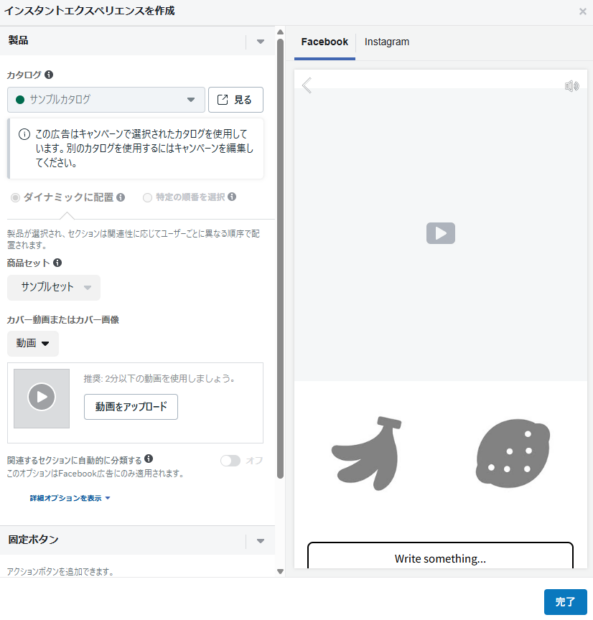Click the left panel scrollbar thumb
593x620 pixels.
point(280,259)
